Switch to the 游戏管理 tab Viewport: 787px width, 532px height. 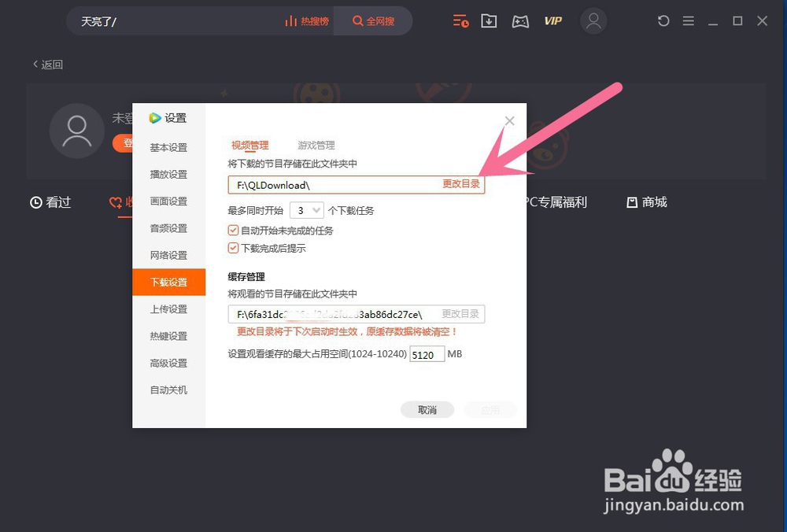click(x=315, y=145)
